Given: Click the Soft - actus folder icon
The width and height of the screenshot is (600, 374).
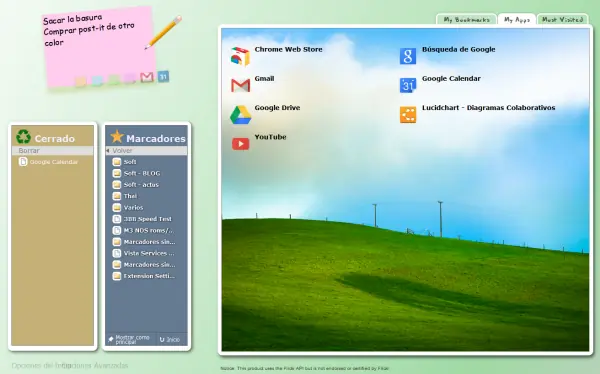Looking at the screenshot, I should tap(117, 185).
